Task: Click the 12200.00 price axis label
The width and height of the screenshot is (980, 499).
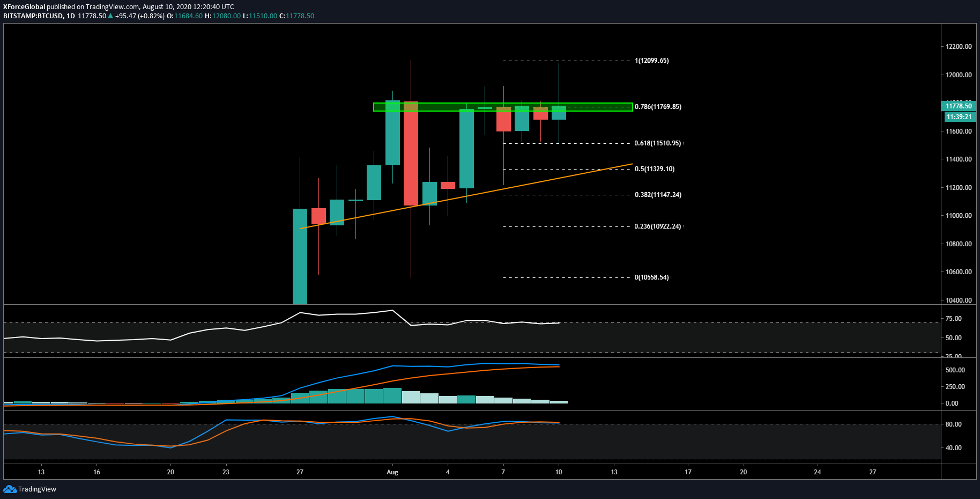Action: [x=959, y=47]
